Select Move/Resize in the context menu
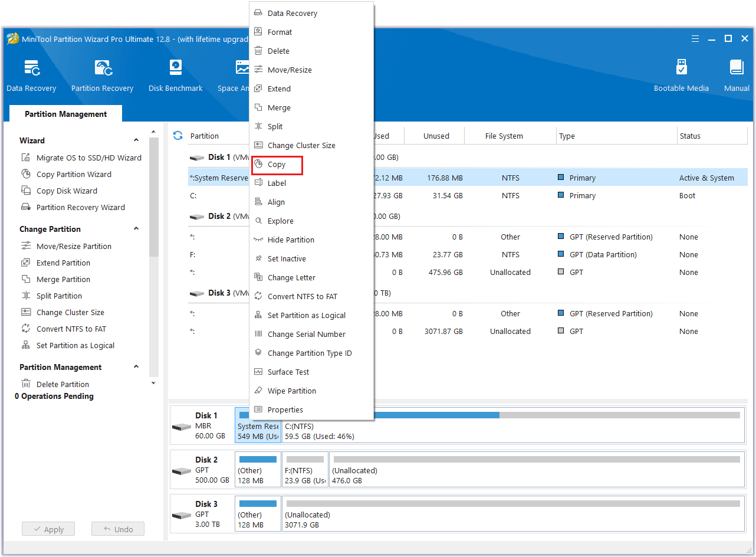The image size is (756, 557). (311, 70)
